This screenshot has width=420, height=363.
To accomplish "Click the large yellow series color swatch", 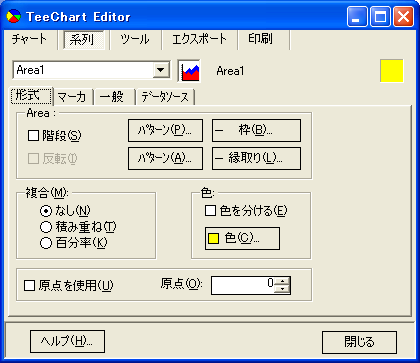I will [x=392, y=71].
